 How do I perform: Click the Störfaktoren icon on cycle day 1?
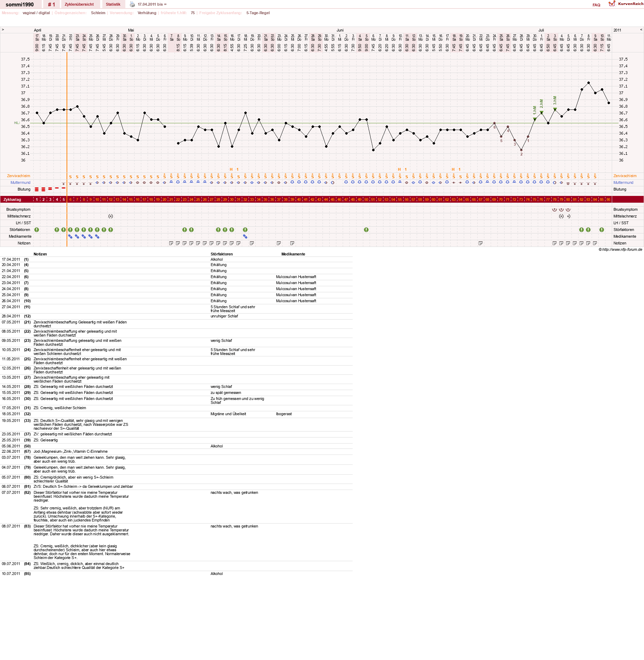coord(37,230)
